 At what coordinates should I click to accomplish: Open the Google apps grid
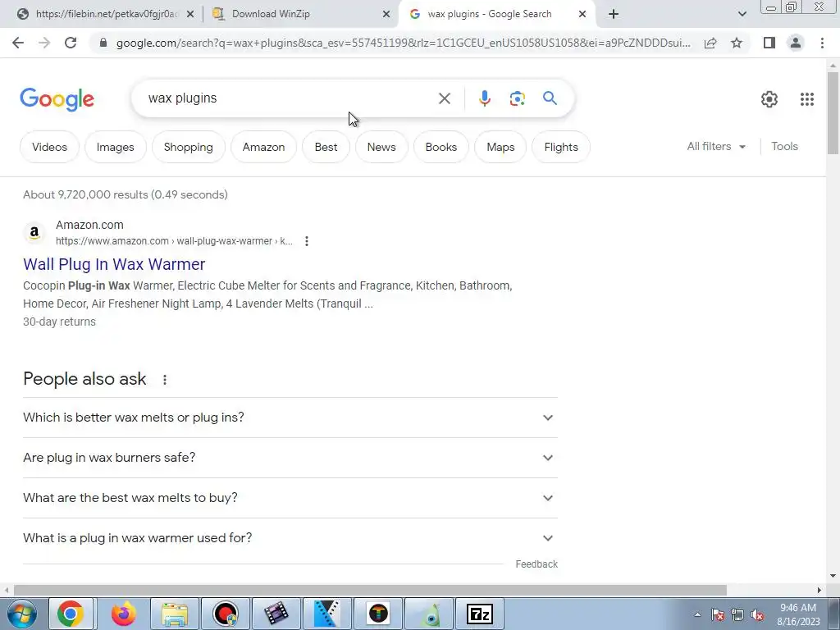point(807,99)
